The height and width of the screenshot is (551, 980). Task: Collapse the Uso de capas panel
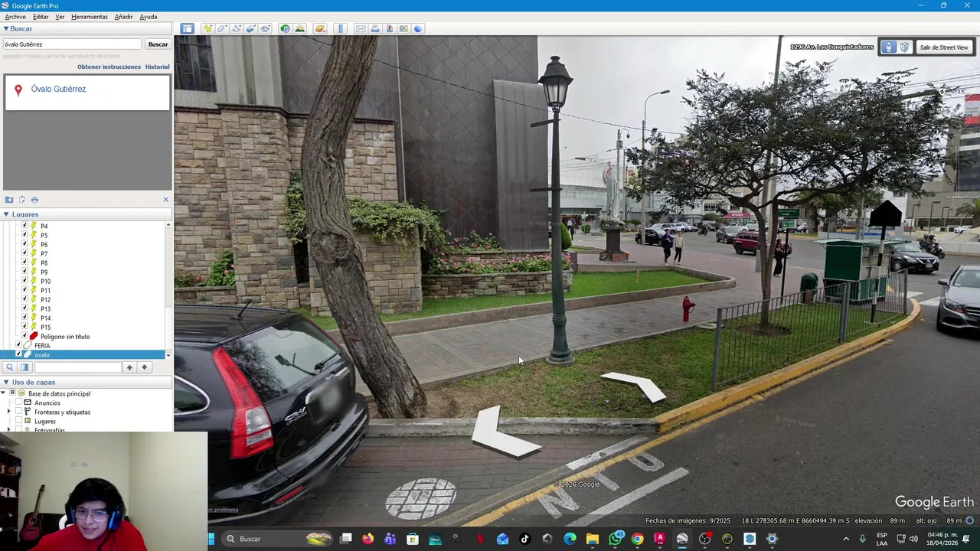coord(5,382)
